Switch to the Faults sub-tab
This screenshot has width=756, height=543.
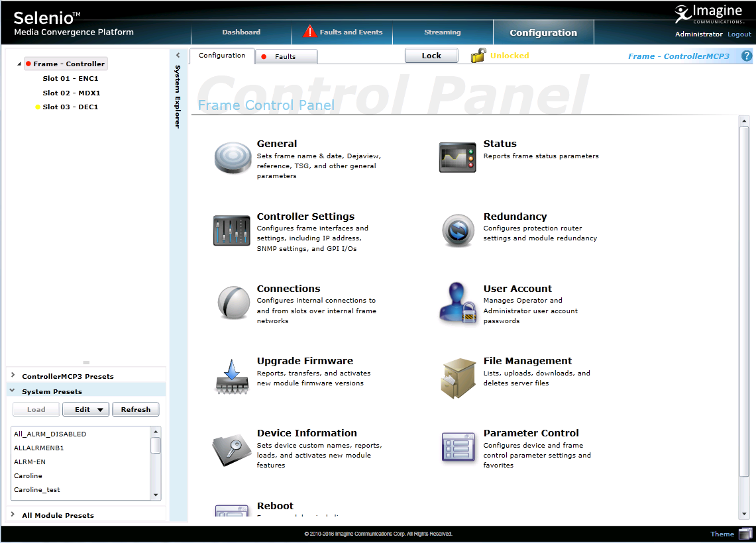[x=286, y=56]
